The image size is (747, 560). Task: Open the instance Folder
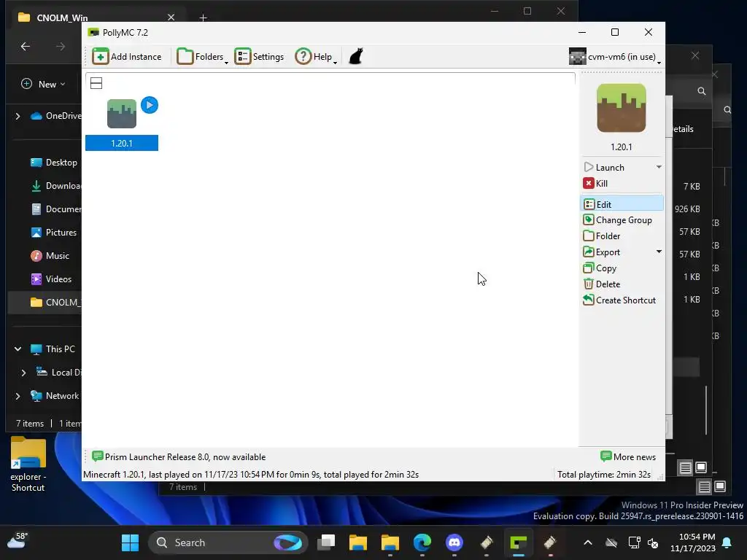click(602, 236)
